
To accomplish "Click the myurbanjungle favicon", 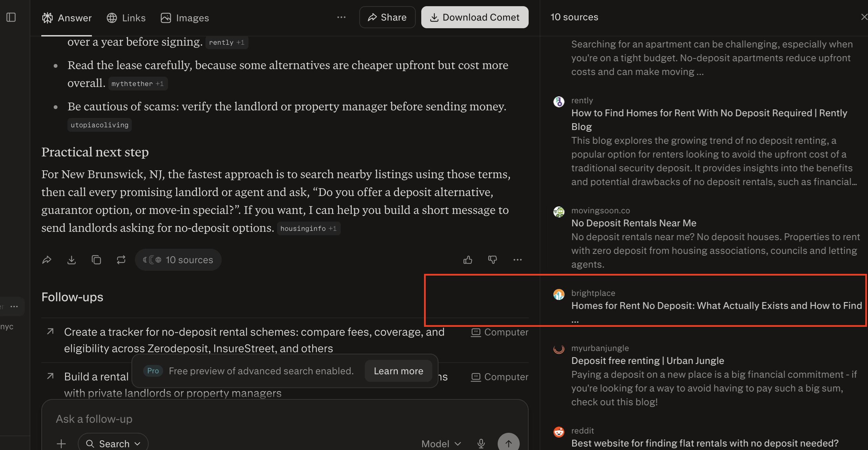I will [559, 350].
